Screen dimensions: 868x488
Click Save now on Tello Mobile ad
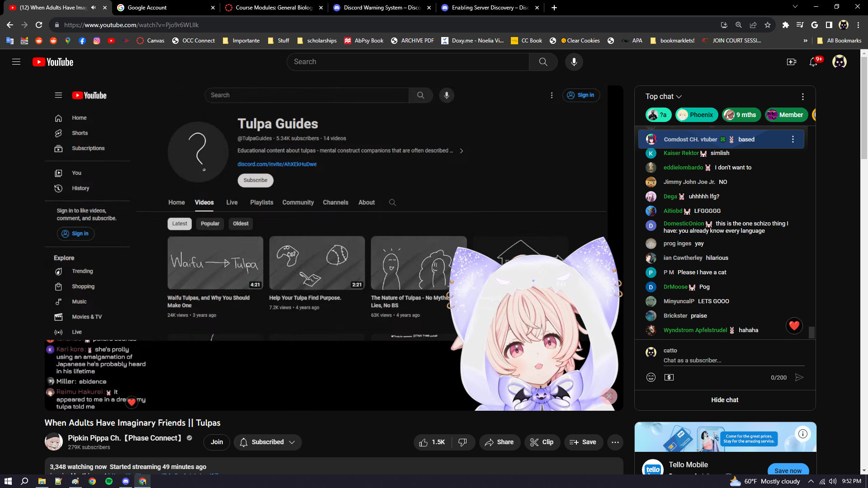tap(788, 470)
